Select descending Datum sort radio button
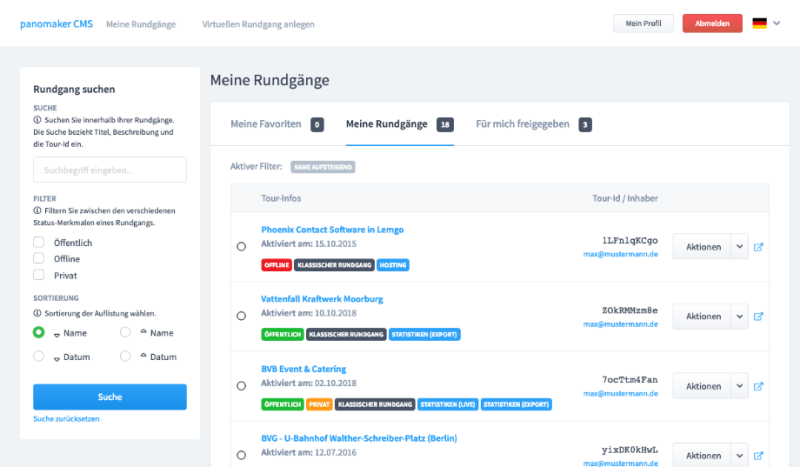Screen dimensions: 800x467 [x=125, y=356]
